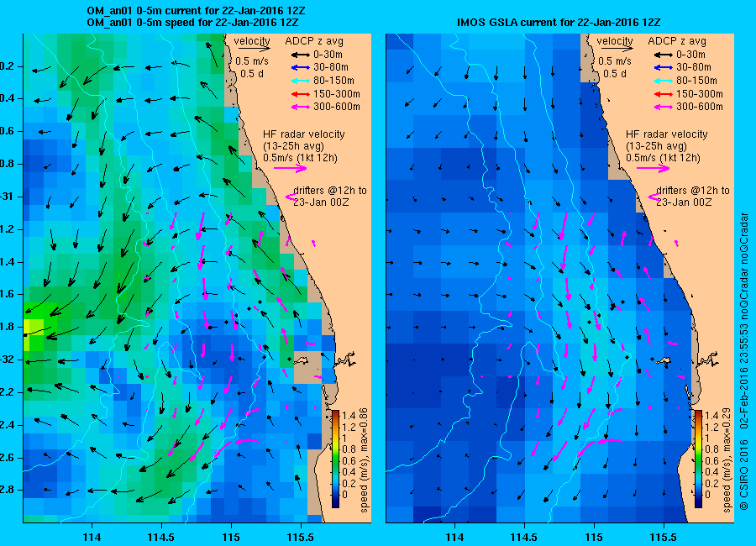Click the small drifters arrow marker in right panel
756x546 pixels.
tap(654, 197)
